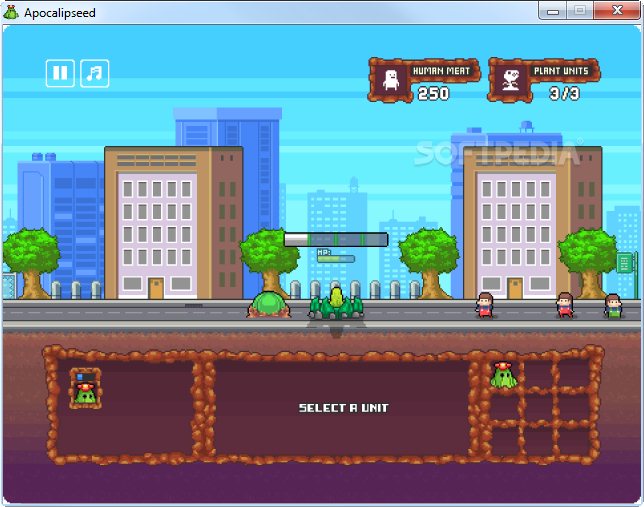This screenshot has height=507, width=644.
Task: Click the pedestrian nearest the corn plant
Action: tap(485, 305)
